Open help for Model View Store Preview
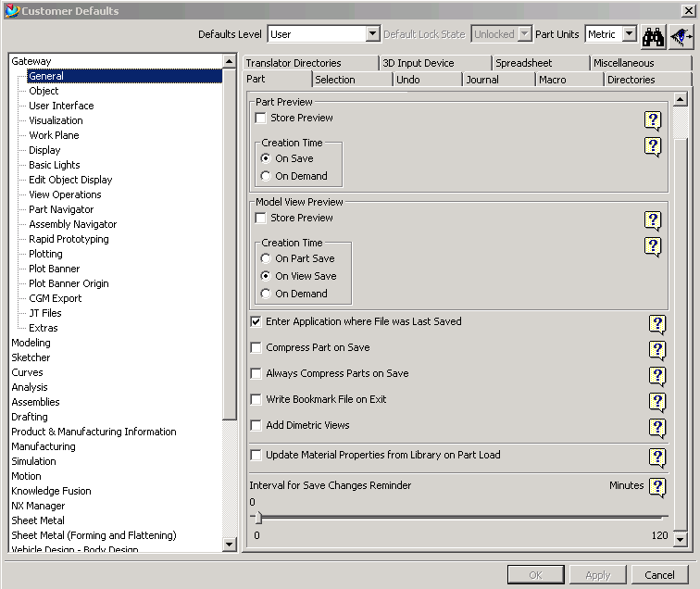Screen dimensions: 700x589 click(653, 220)
